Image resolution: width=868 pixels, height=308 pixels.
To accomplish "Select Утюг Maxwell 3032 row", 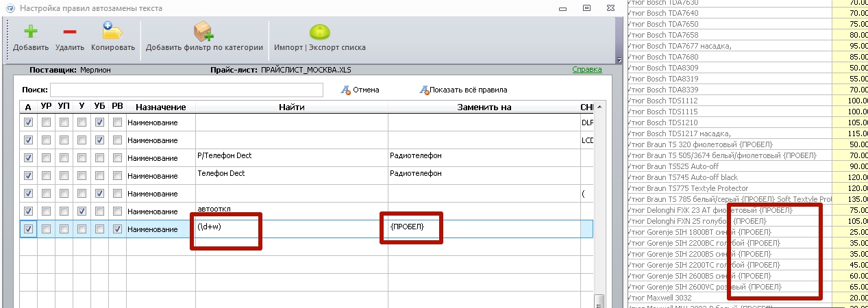I will click(728, 298).
